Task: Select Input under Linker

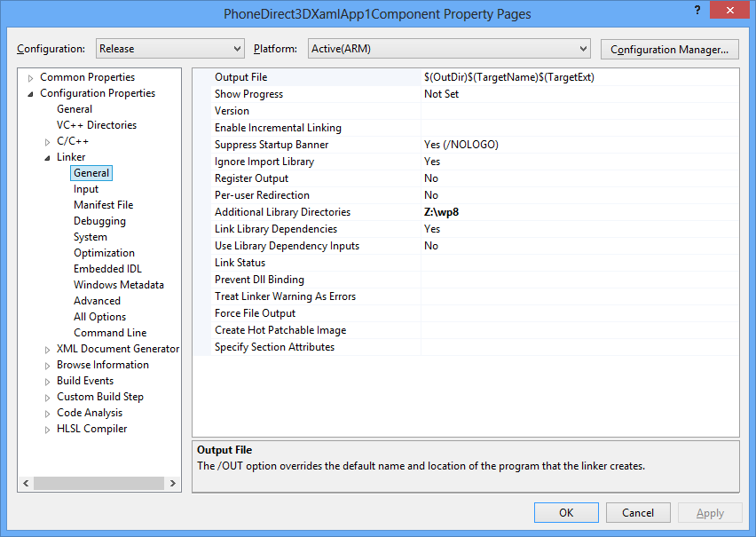Action: pos(86,189)
